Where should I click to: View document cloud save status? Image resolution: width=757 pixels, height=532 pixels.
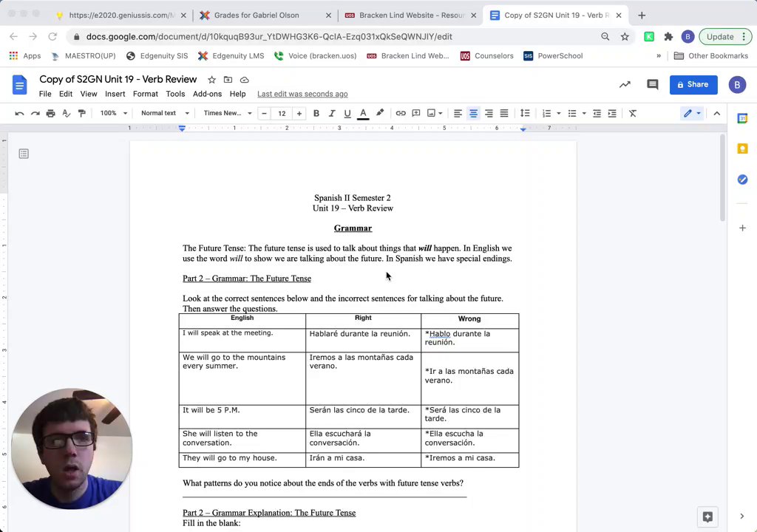click(244, 80)
